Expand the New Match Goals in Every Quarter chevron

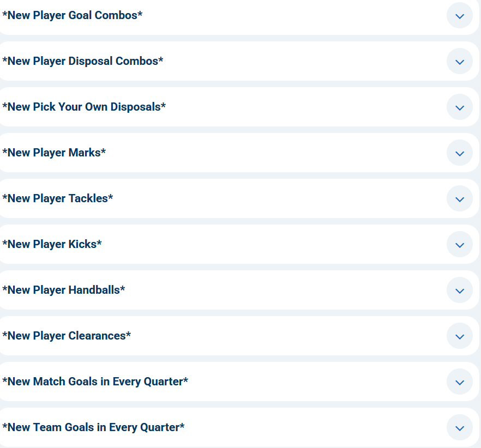point(460,382)
